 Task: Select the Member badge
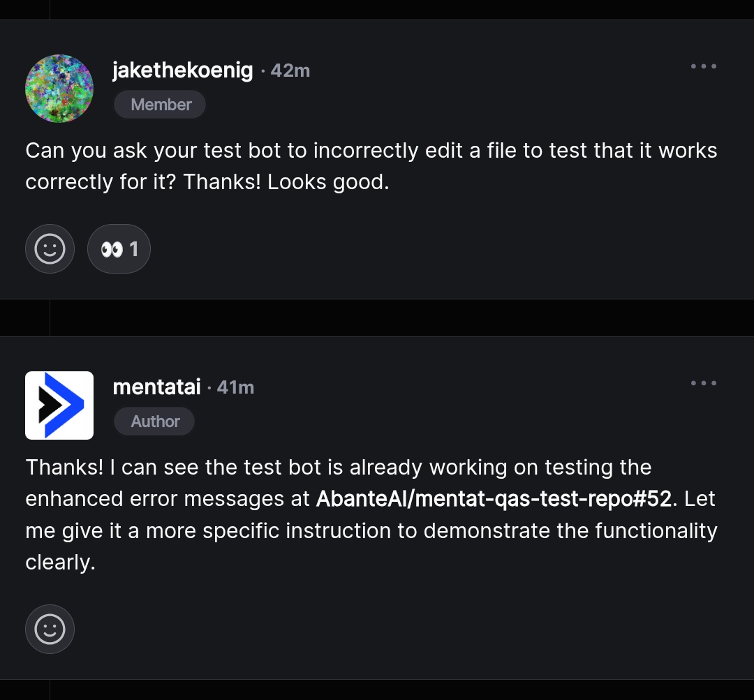pyautogui.click(x=160, y=104)
